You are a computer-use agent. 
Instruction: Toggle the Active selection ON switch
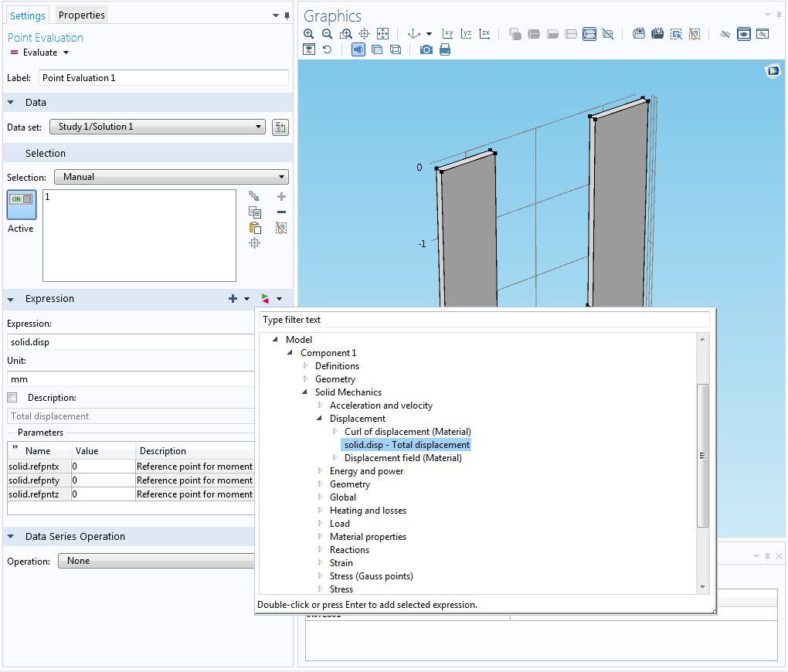coord(21,205)
